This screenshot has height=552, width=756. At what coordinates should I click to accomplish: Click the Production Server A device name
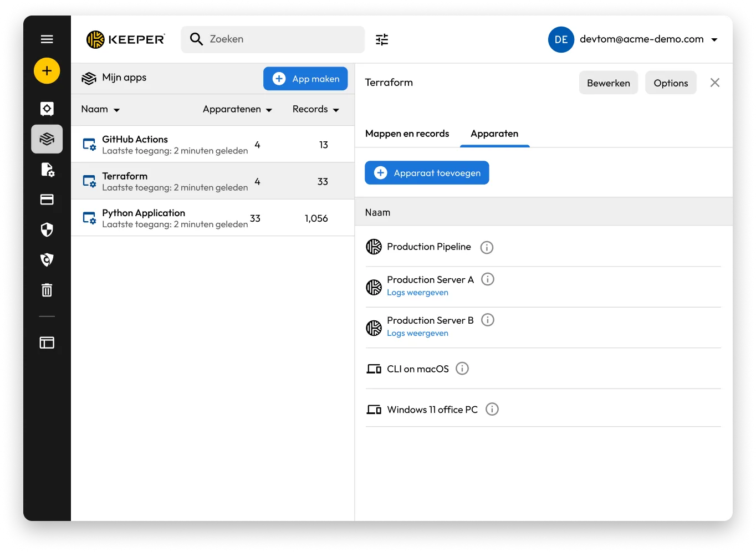[x=430, y=279]
